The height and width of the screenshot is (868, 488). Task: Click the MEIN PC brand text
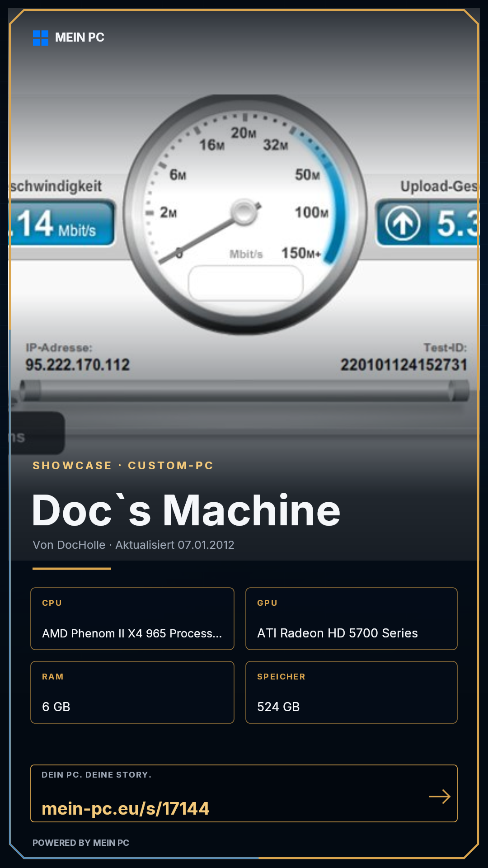[80, 38]
